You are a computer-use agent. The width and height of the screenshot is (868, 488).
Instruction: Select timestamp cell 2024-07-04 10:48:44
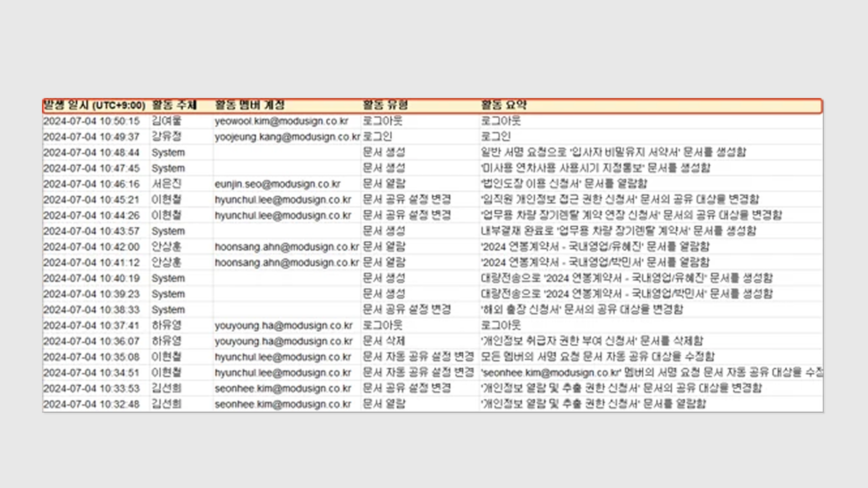point(91,152)
